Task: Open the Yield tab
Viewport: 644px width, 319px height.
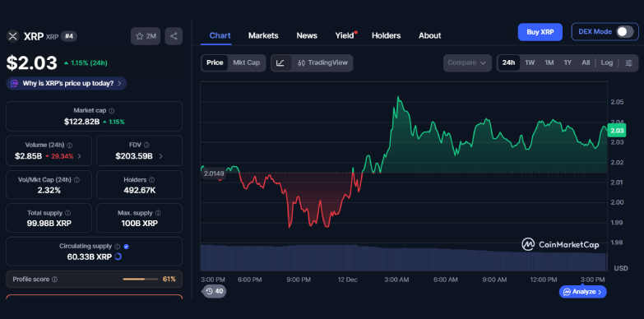Action: (345, 35)
